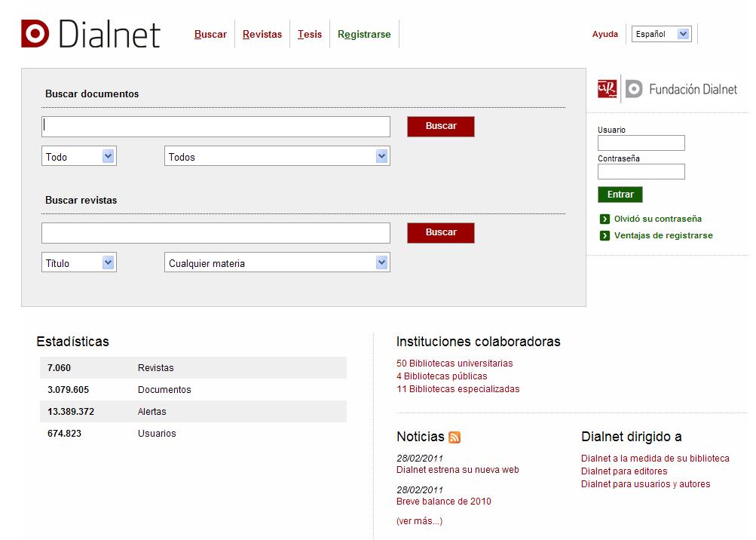Click Buscar button for documents search
This screenshot has width=756, height=540.
click(x=441, y=127)
